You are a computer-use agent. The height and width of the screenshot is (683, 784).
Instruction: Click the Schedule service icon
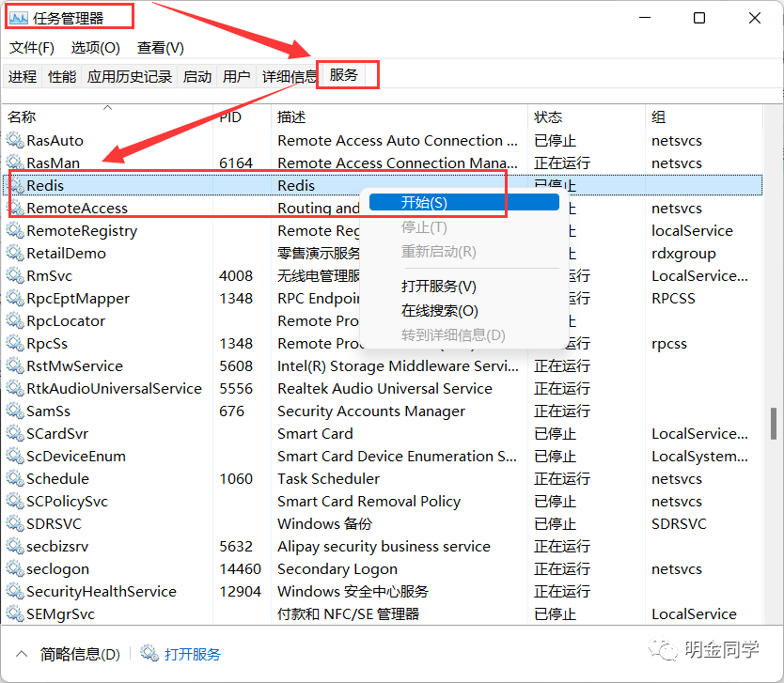[x=17, y=478]
